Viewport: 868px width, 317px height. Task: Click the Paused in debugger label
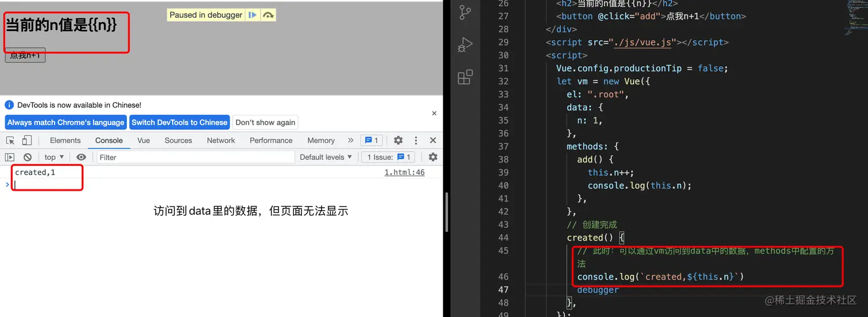pos(206,15)
